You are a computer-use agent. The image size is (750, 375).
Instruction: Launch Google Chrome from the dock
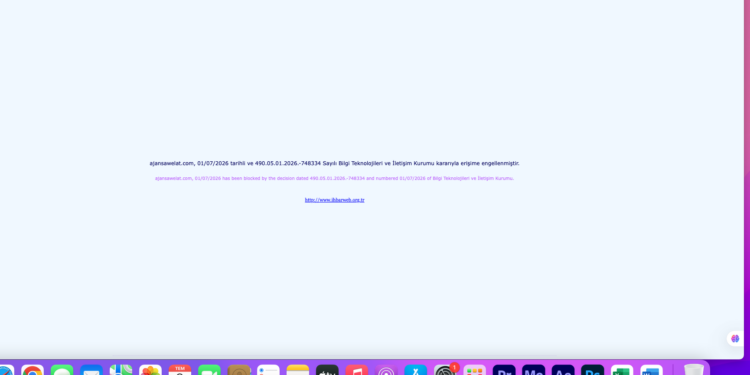pyautogui.click(x=33, y=370)
